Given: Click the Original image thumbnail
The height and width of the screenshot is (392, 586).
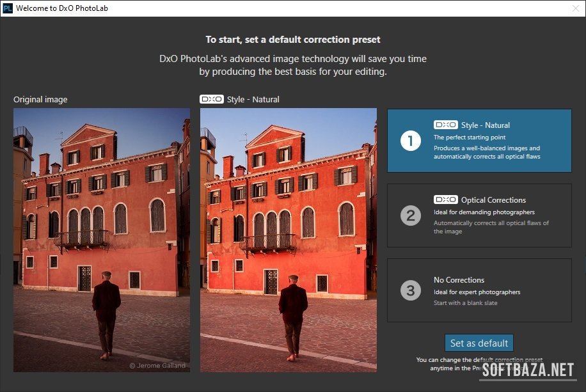Looking at the screenshot, I should point(102,240).
